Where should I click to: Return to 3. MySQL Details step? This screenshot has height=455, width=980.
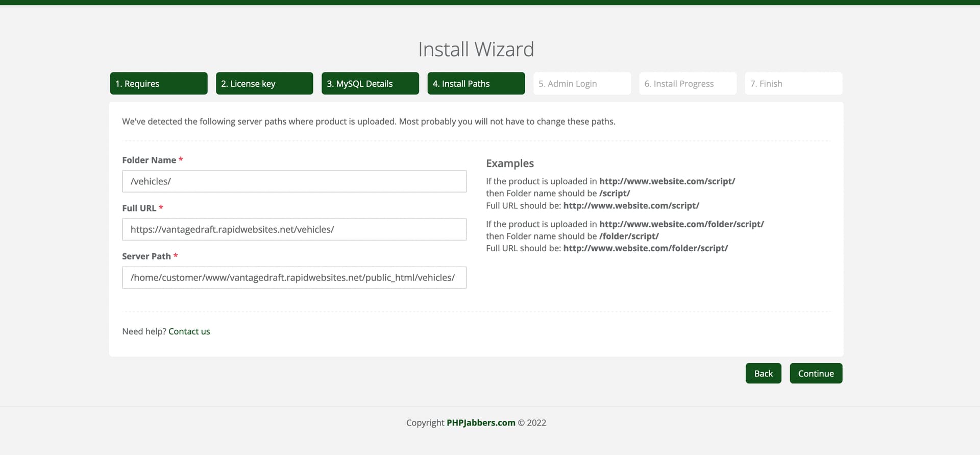pyautogui.click(x=370, y=83)
